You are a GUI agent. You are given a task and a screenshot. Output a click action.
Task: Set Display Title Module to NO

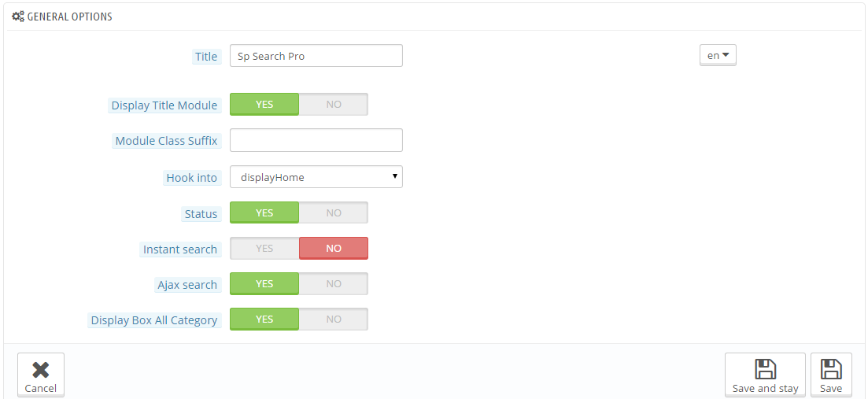[334, 104]
